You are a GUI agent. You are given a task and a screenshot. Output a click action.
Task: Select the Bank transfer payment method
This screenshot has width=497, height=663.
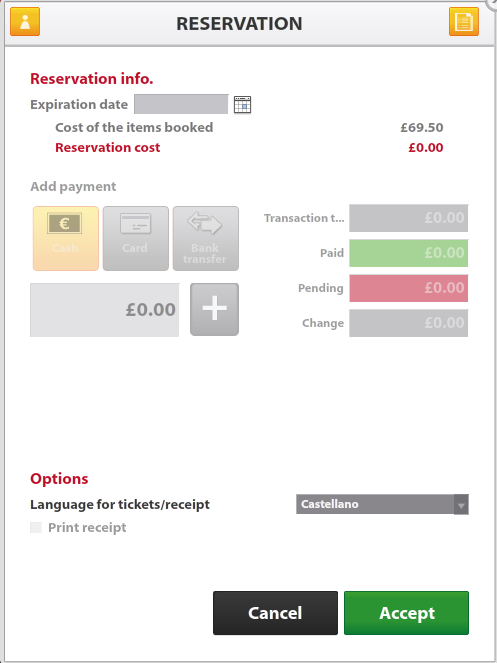(x=206, y=238)
